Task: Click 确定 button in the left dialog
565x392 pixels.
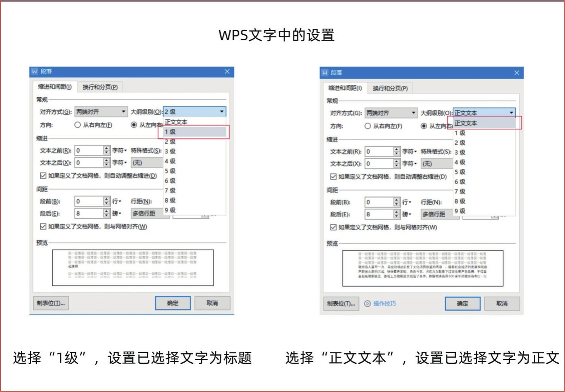Action: 173,303
